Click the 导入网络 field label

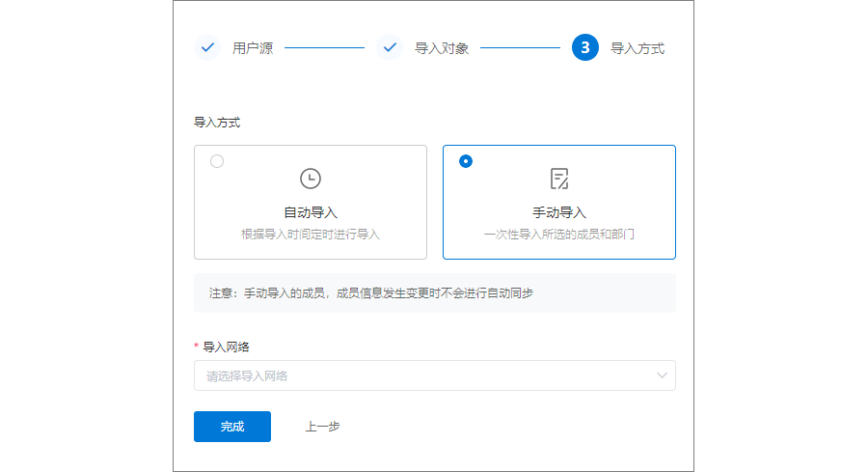point(226,347)
